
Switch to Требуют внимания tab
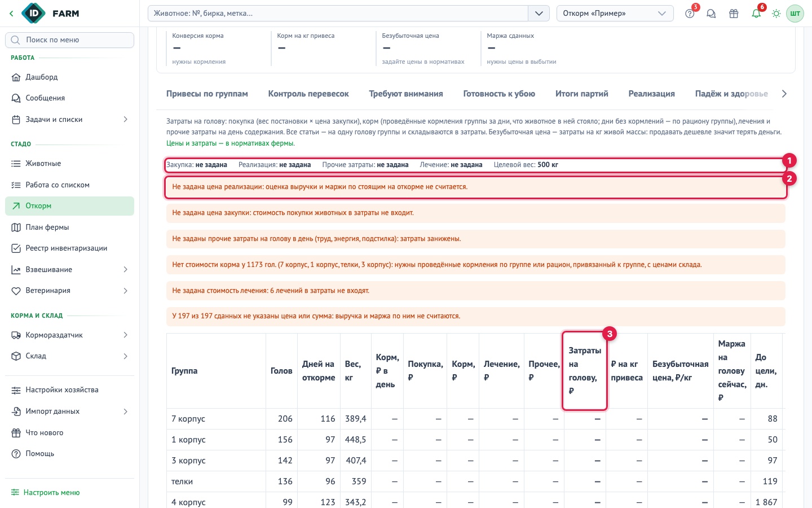pos(406,94)
